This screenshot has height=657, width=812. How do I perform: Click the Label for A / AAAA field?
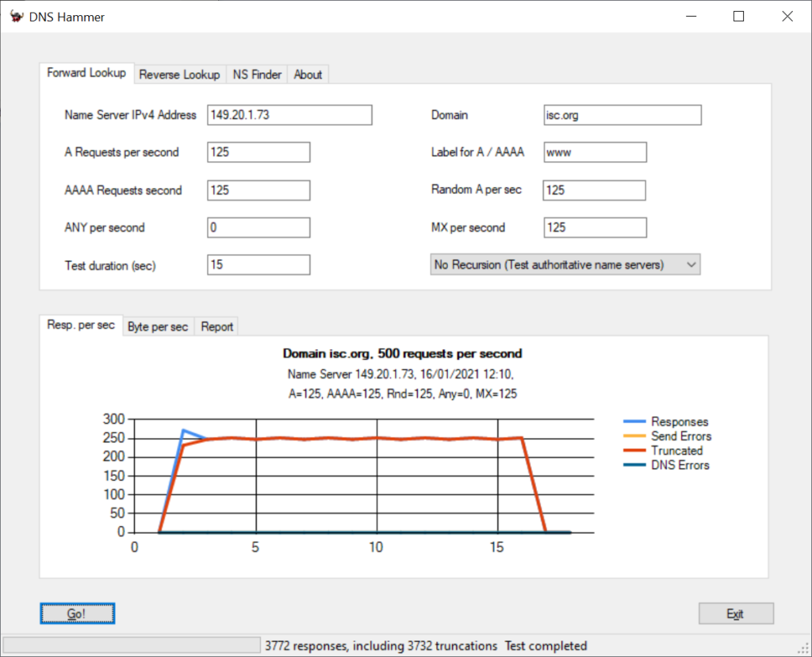(x=594, y=152)
